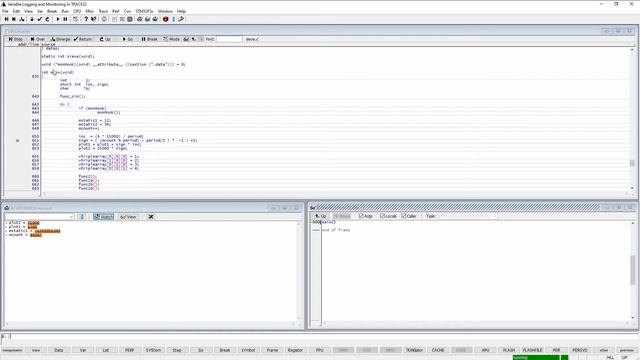This screenshot has width=640, height=360.
Task: Click the mstatic1 row in watch window
Action: click(34, 231)
